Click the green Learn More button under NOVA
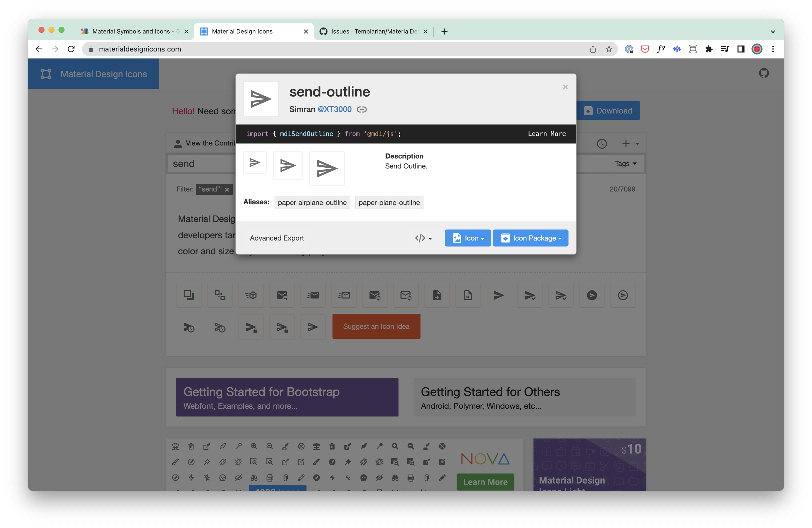This screenshot has width=812, height=528. [485, 481]
